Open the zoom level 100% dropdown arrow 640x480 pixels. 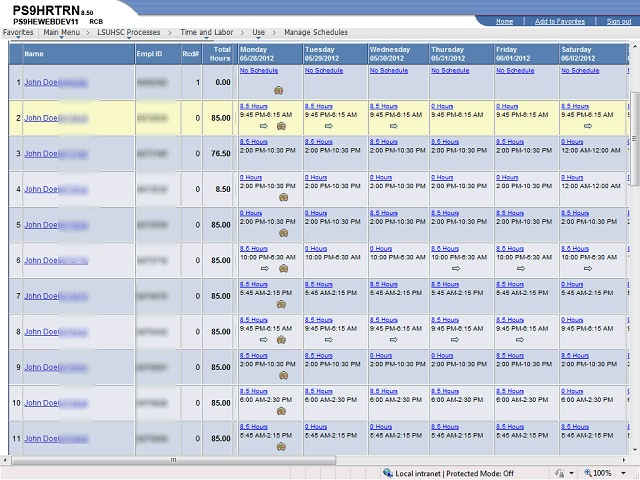click(x=623, y=473)
